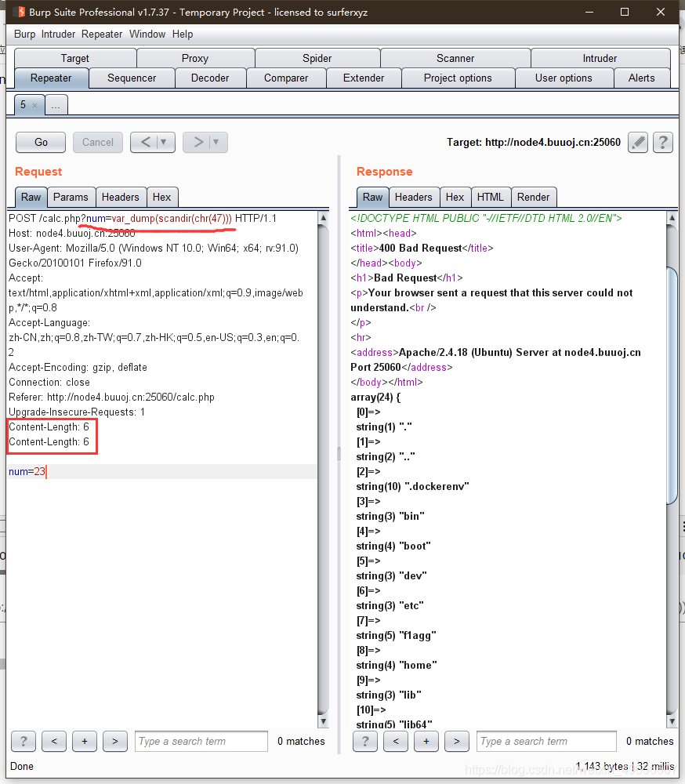Go to previous match in response search

[396, 741]
